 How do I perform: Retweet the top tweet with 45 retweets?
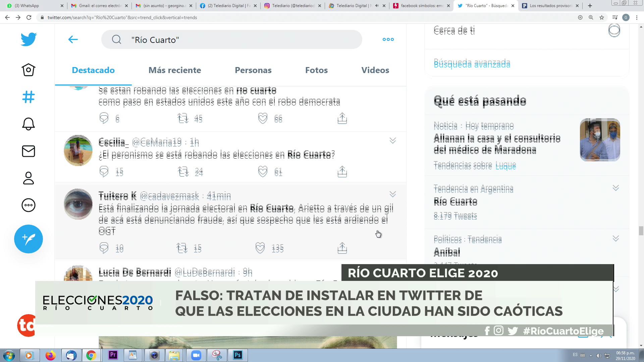(x=183, y=118)
